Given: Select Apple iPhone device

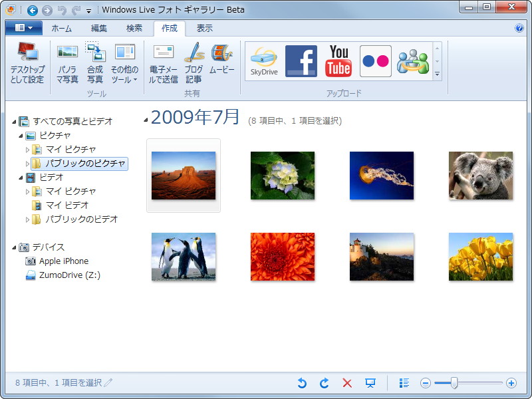Looking at the screenshot, I should 57,261.
